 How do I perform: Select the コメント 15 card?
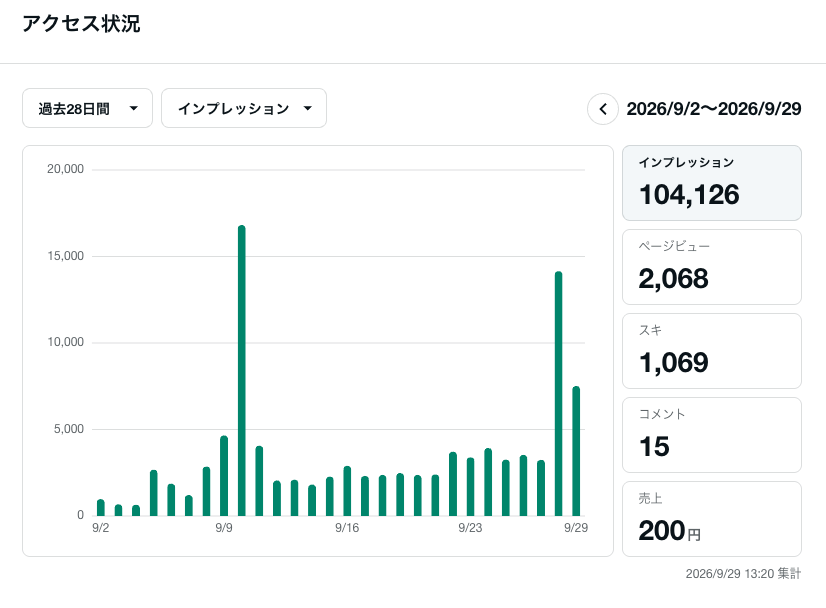[x=712, y=435]
